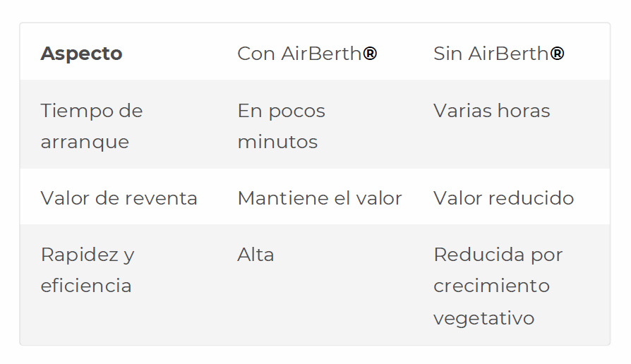The height and width of the screenshot is (364, 631).
Task: Select the 'En pocos minutos' cell
Action: (x=282, y=126)
